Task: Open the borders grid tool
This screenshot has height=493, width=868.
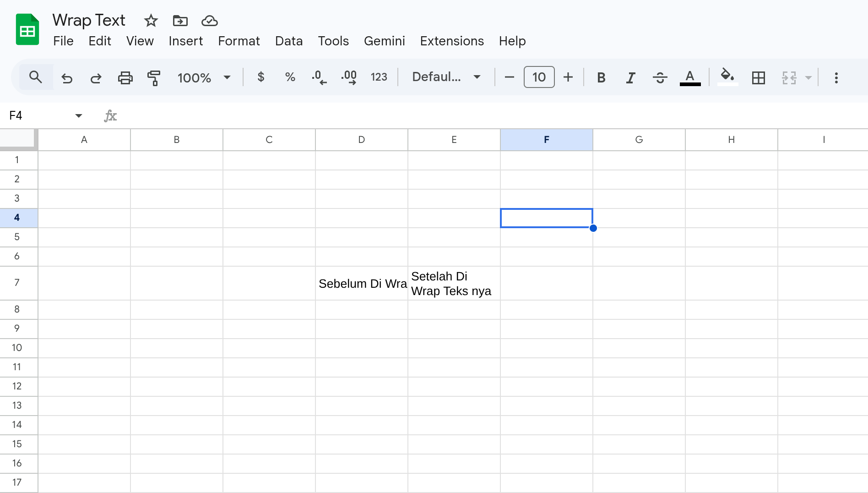Action: 758,77
